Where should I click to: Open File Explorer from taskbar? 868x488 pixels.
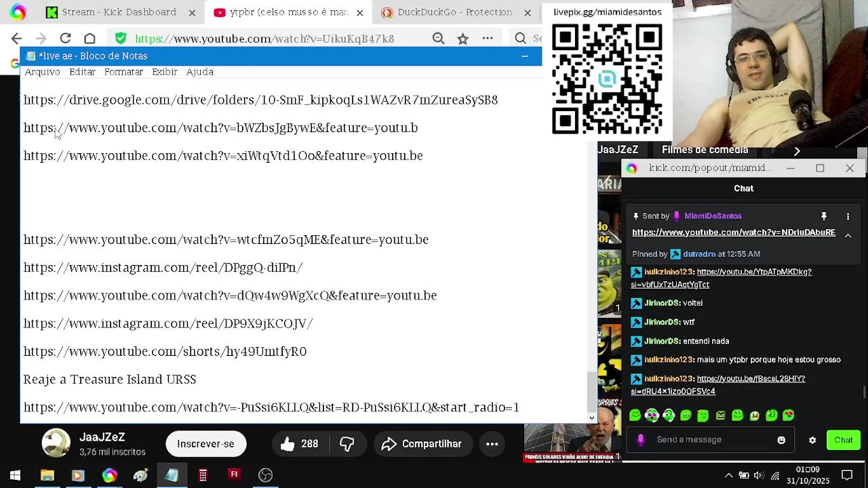47,475
